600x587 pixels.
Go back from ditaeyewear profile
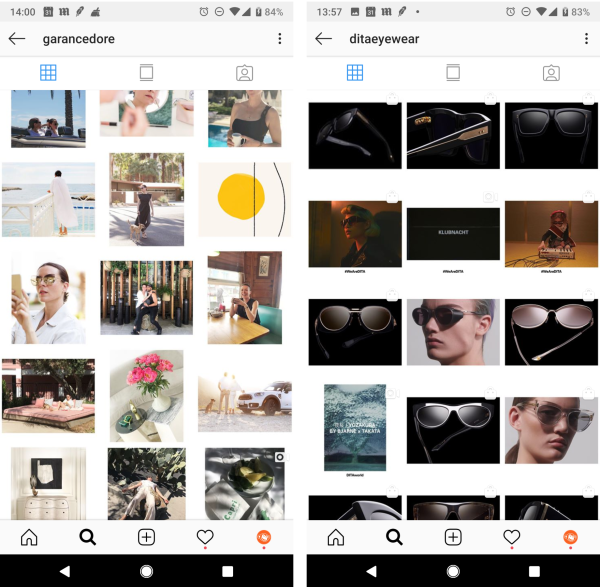[x=323, y=39]
